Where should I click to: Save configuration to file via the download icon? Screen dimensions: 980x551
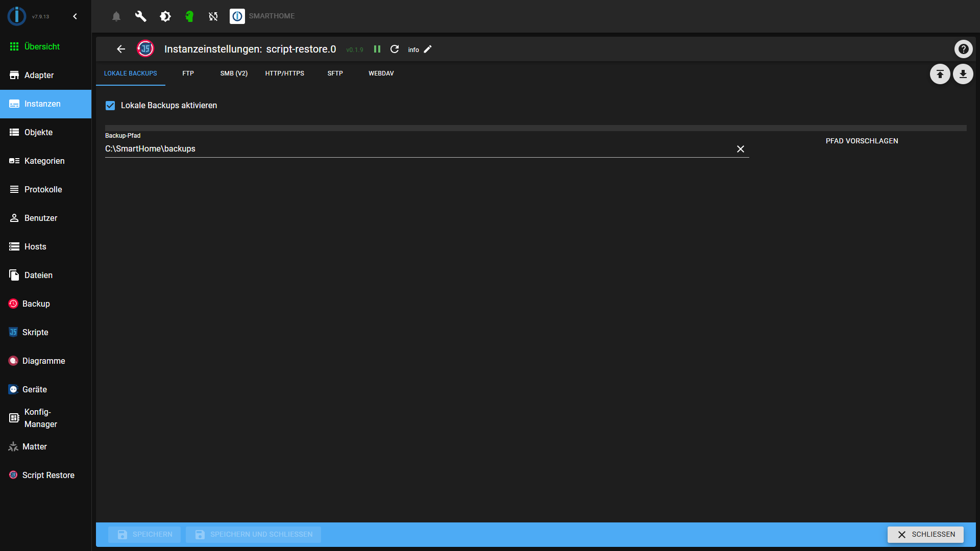pos(963,74)
